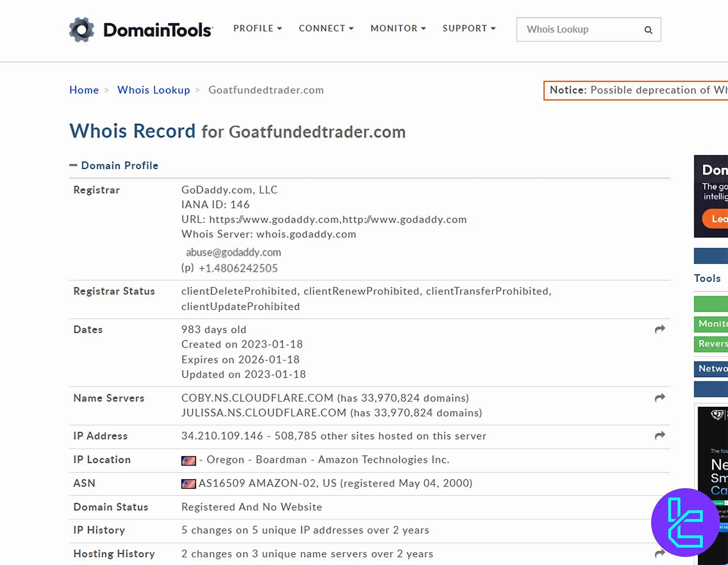Viewport: 728px width, 565px height.
Task: Click the share arrow in Dates row
Action: tap(660, 329)
